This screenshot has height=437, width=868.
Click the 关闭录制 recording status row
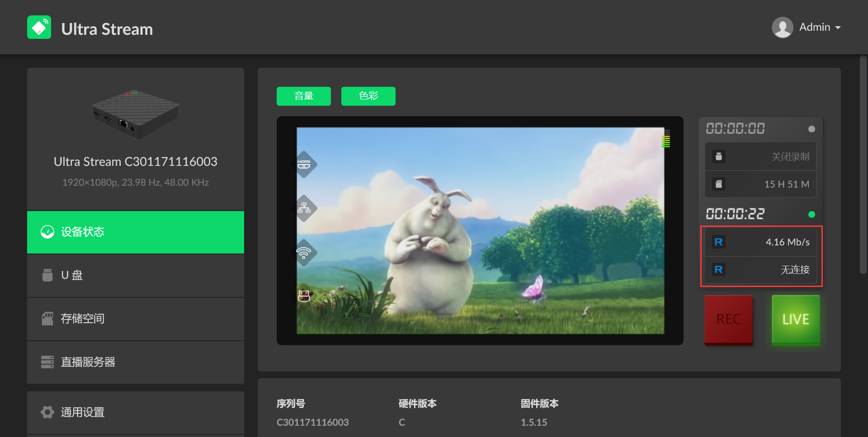tap(761, 157)
